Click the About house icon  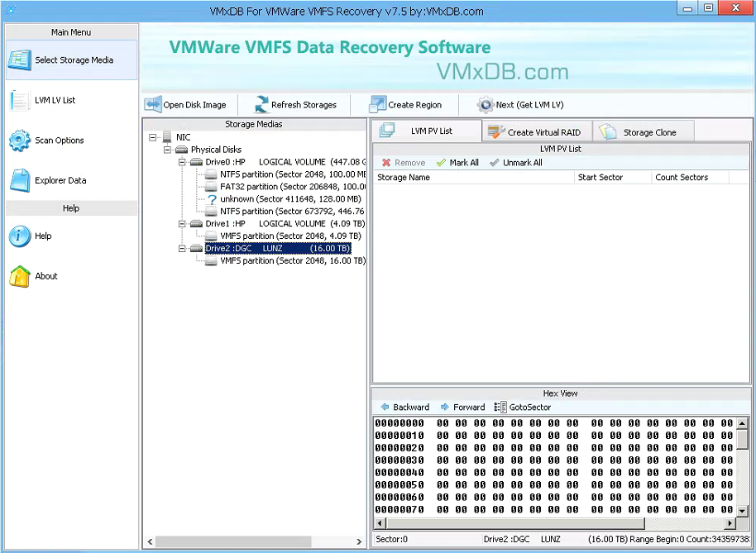19,276
